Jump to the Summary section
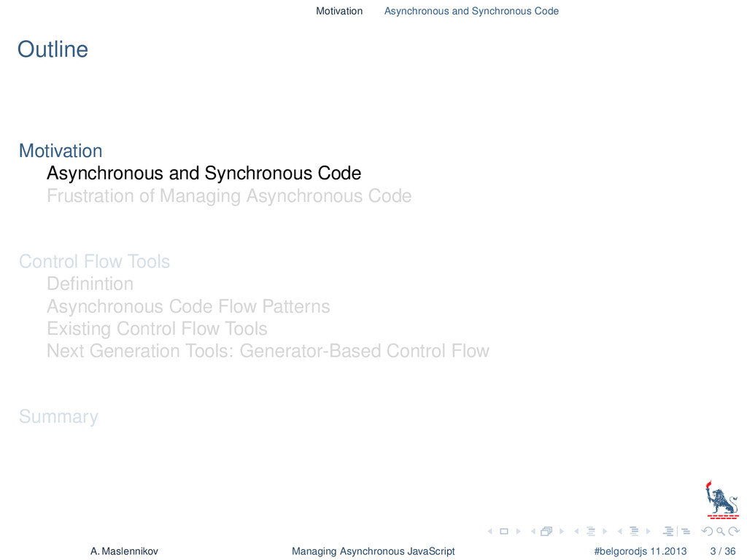Image resolution: width=747 pixels, height=560 pixels. click(58, 416)
